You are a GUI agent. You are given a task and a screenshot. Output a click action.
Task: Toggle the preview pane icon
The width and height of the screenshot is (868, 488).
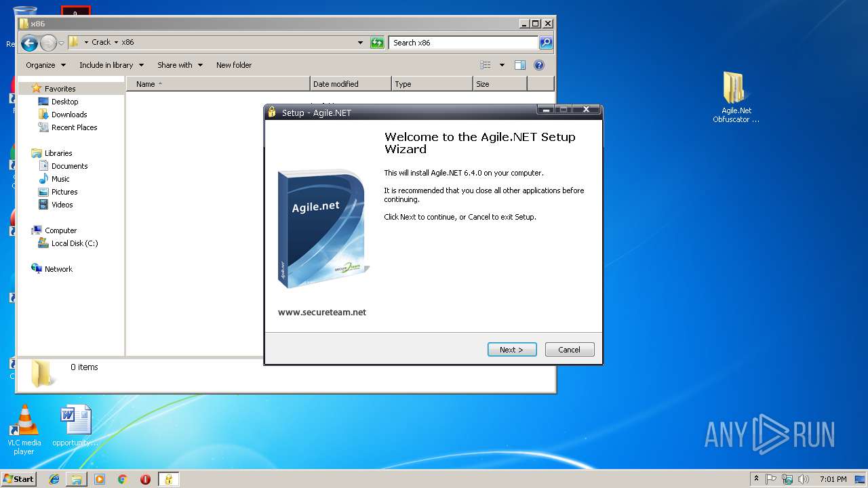(x=520, y=65)
